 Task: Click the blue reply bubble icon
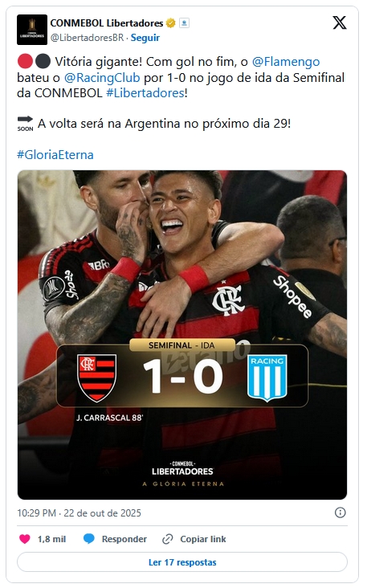point(89,539)
